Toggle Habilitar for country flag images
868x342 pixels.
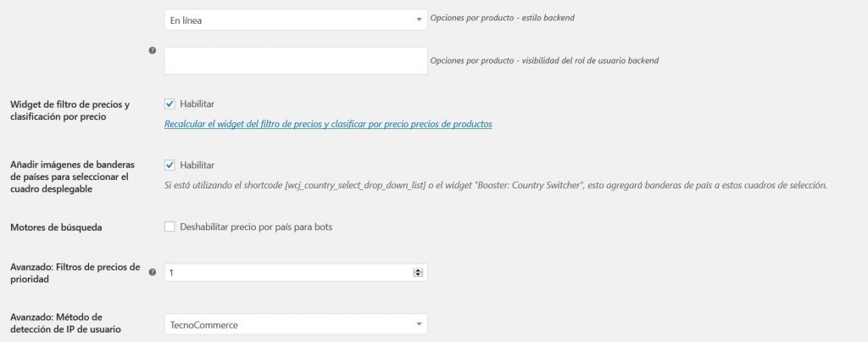[170, 165]
